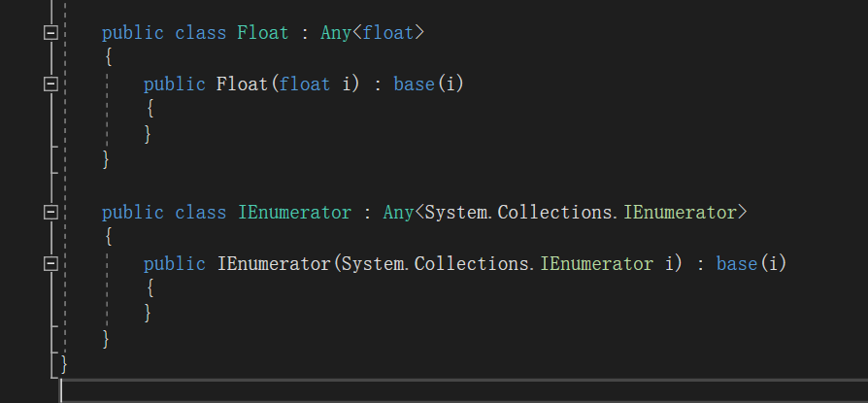The height and width of the screenshot is (403, 868).
Task: Click the Float class name in its declaration
Action: [262, 33]
